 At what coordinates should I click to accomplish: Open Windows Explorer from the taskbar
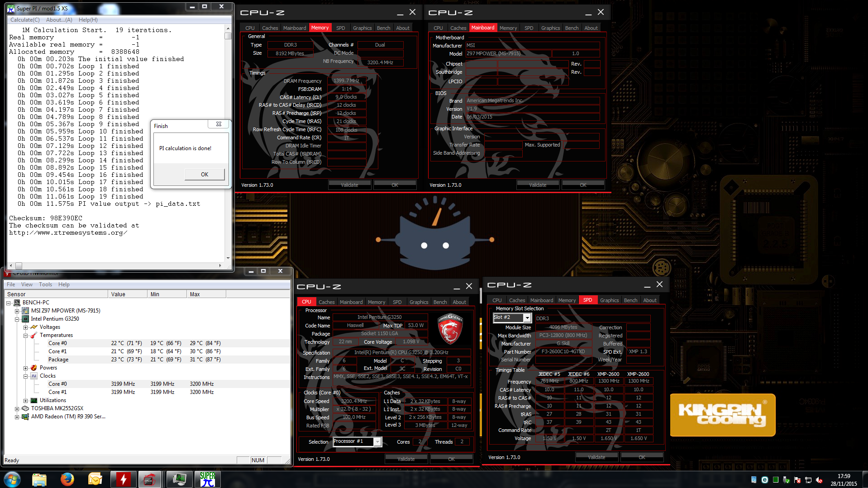pos(39,479)
